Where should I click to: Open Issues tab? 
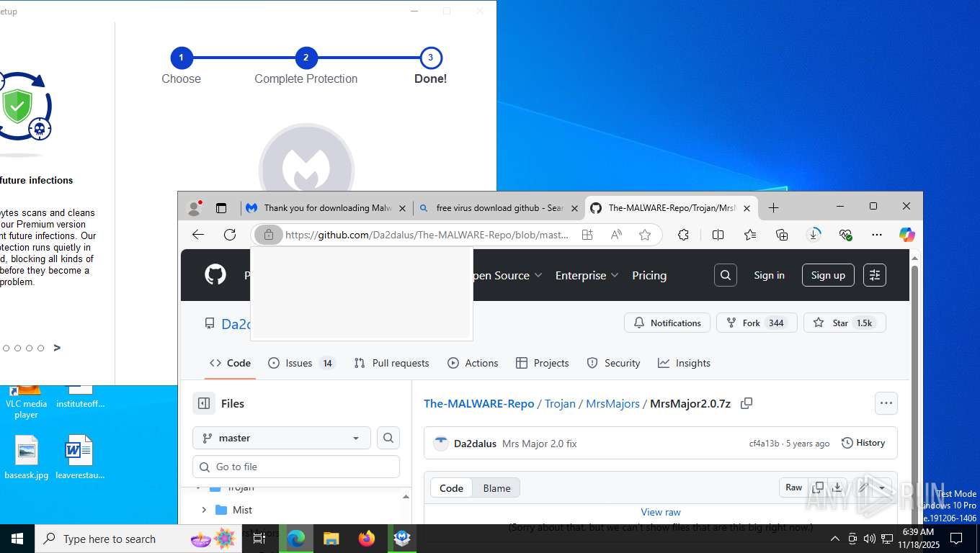pyautogui.click(x=300, y=363)
